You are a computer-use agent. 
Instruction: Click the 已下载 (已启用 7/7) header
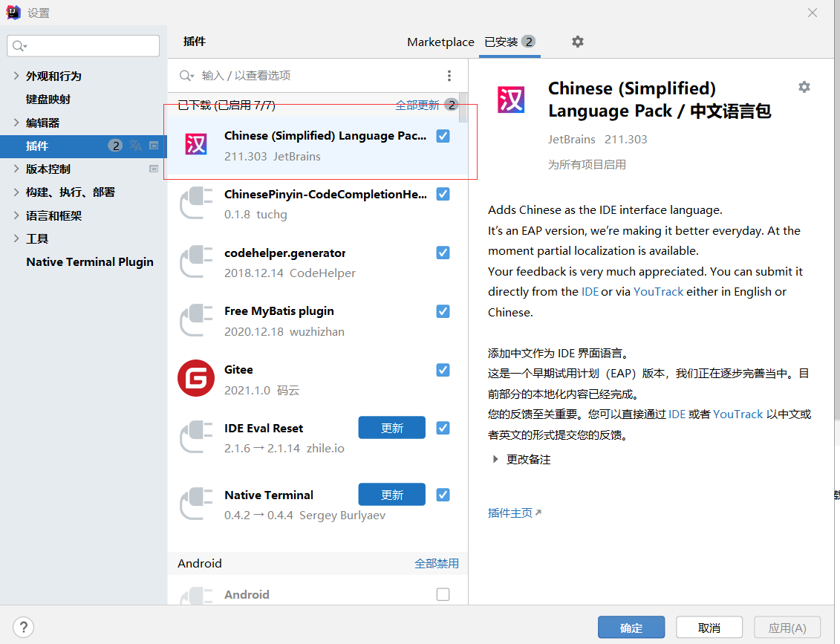(x=227, y=105)
